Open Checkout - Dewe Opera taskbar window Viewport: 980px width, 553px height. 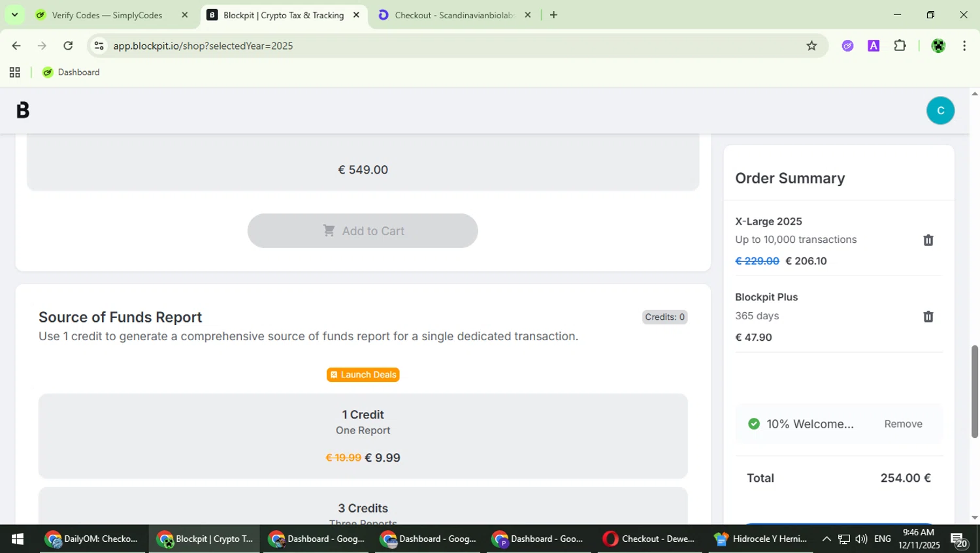tap(649, 539)
